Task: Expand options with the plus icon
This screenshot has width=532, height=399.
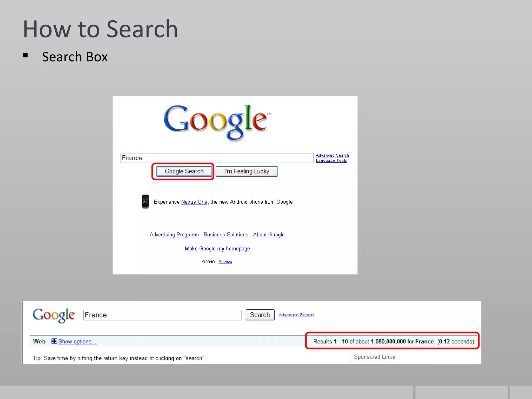Action: 54,341
